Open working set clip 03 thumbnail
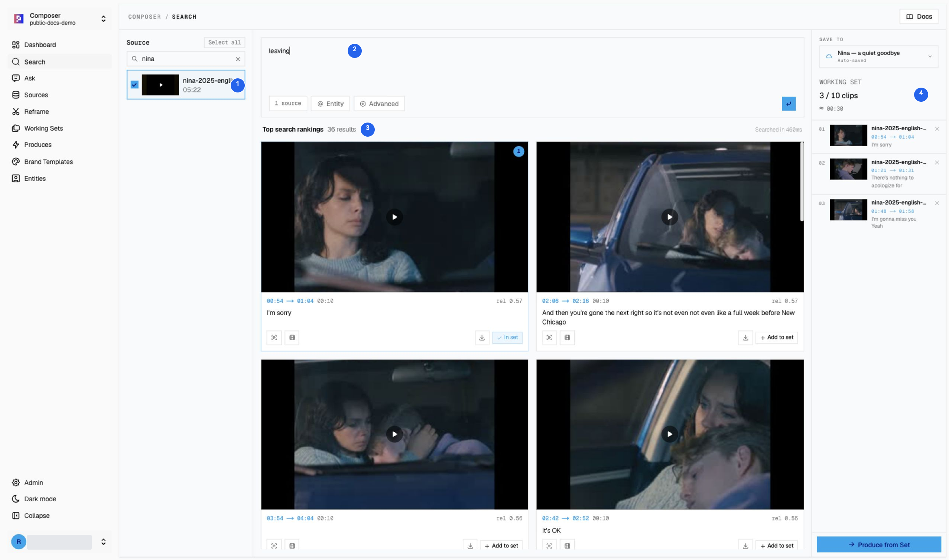The height and width of the screenshot is (560, 949). click(x=848, y=210)
